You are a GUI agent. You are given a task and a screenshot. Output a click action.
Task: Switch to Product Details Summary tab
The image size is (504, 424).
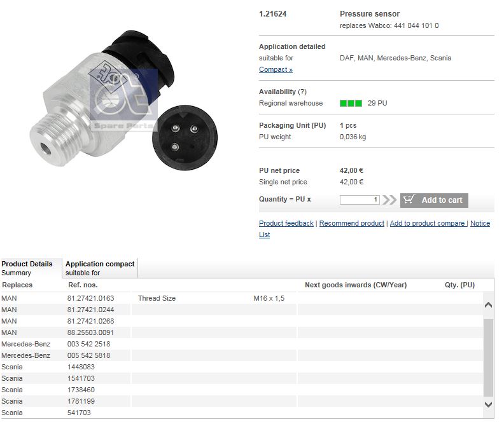tap(31, 268)
